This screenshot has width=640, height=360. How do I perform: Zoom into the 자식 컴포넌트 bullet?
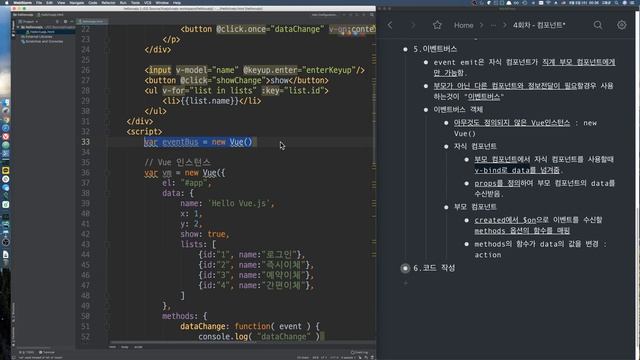tap(446, 147)
